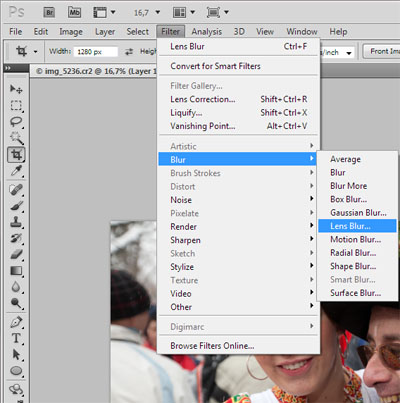
Task: Open the Edit menu
Action: tap(41, 32)
